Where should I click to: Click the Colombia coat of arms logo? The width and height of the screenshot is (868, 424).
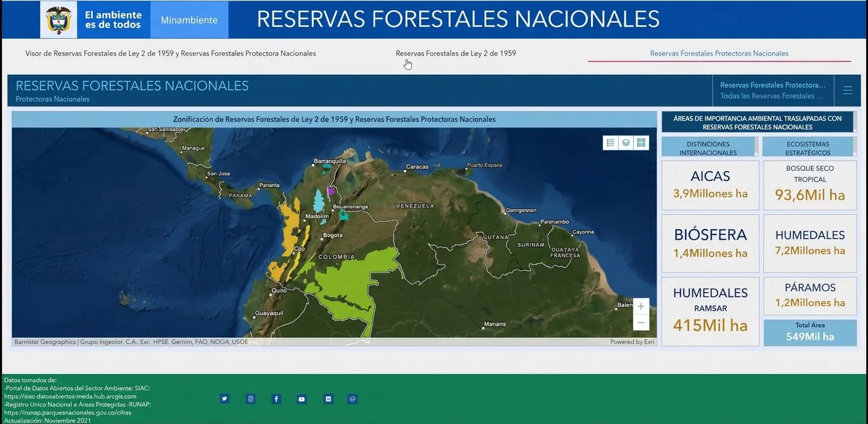point(58,19)
